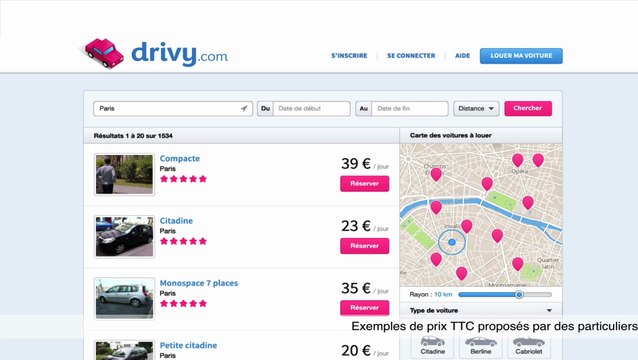Screen dimensions: 638x360
Task: Click the 10 km radius value
Action: coord(443,295)
